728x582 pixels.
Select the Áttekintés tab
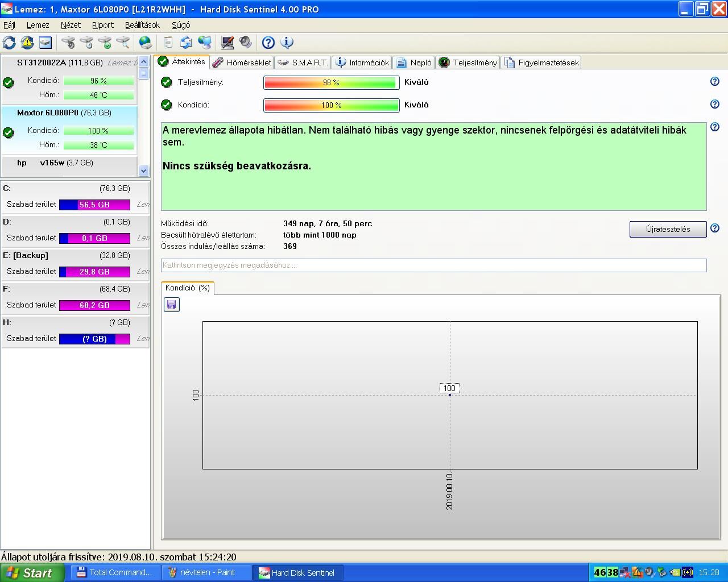point(182,61)
